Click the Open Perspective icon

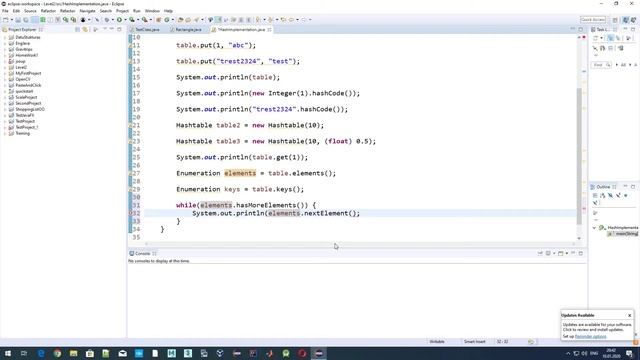click(x=615, y=20)
